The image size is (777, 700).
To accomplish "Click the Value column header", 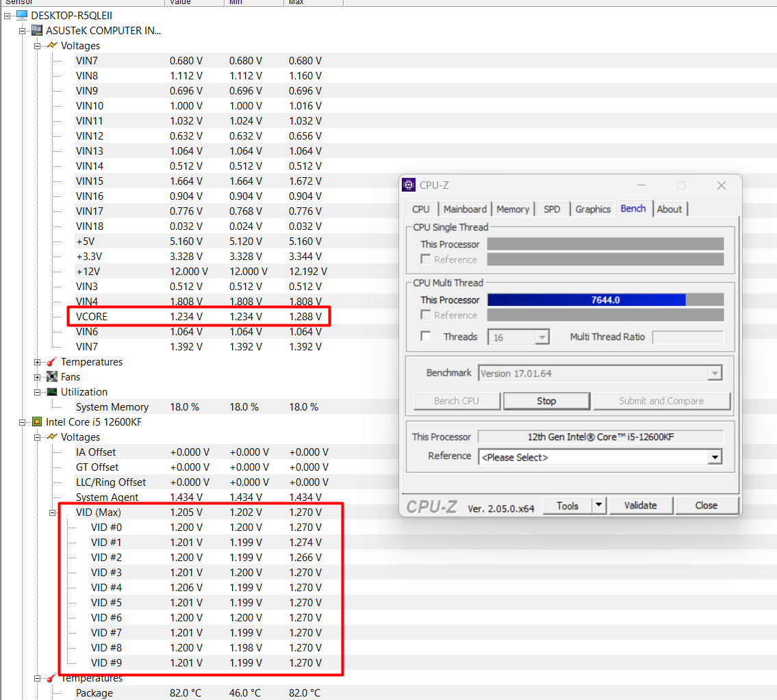I will 194,3.
